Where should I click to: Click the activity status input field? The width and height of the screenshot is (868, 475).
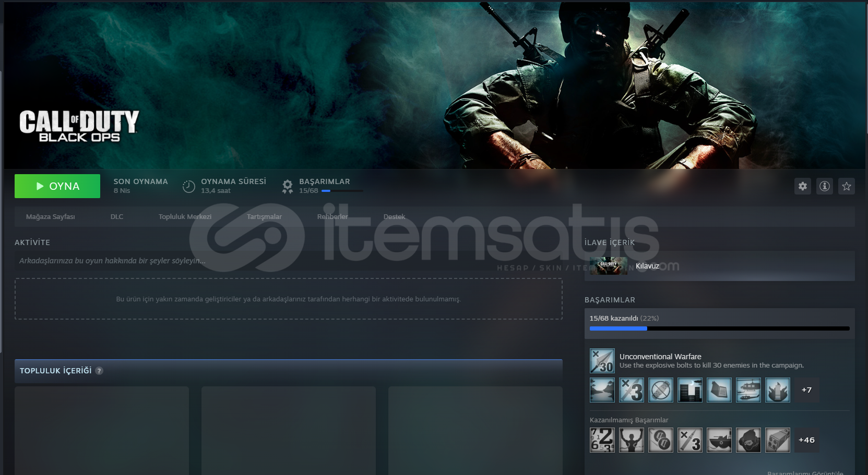(x=289, y=261)
